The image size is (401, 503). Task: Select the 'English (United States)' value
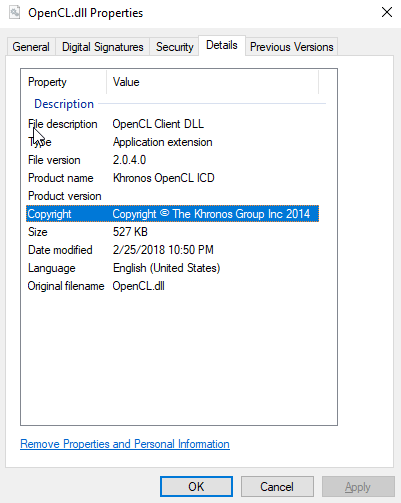pyautogui.click(x=166, y=268)
